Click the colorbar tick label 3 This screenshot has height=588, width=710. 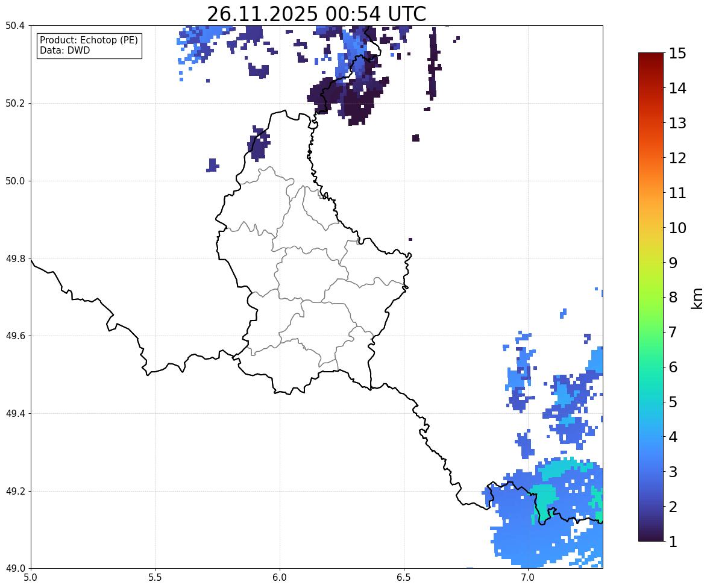673,472
